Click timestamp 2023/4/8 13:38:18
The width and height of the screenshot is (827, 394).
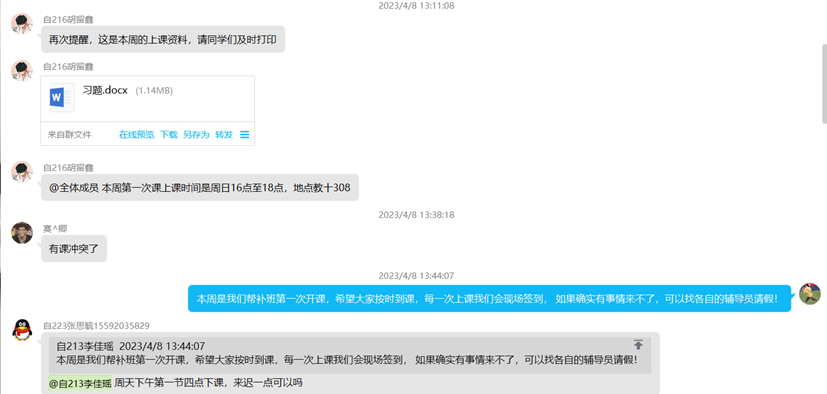pyautogui.click(x=416, y=215)
